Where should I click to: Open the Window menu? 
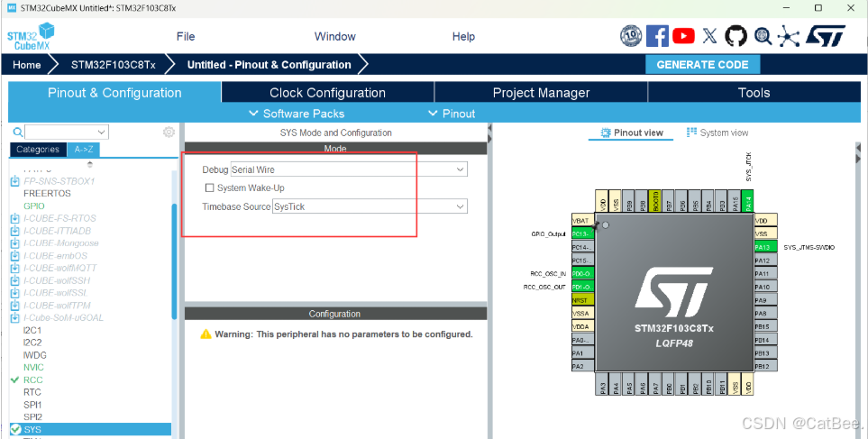pyautogui.click(x=335, y=37)
